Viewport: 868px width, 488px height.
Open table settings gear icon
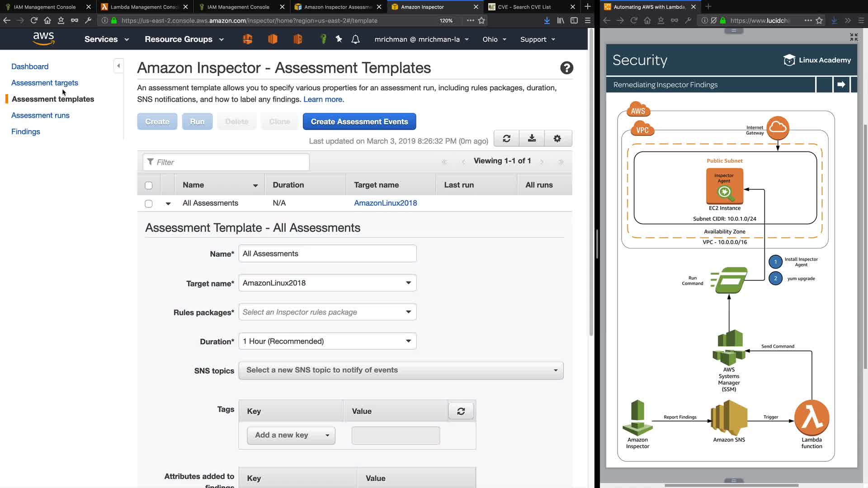point(557,139)
